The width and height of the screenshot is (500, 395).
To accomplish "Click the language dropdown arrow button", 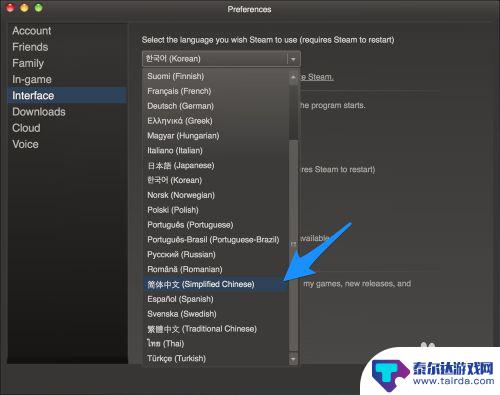I will [x=293, y=59].
